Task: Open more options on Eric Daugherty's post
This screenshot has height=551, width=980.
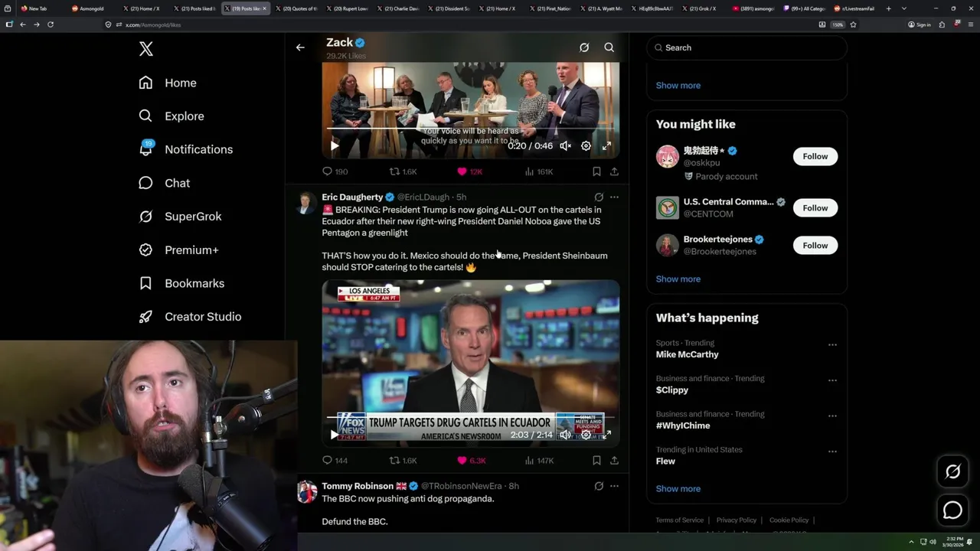Action: [614, 197]
